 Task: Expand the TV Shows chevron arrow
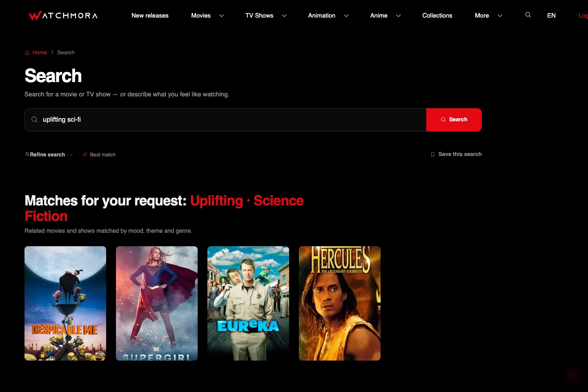click(x=284, y=16)
